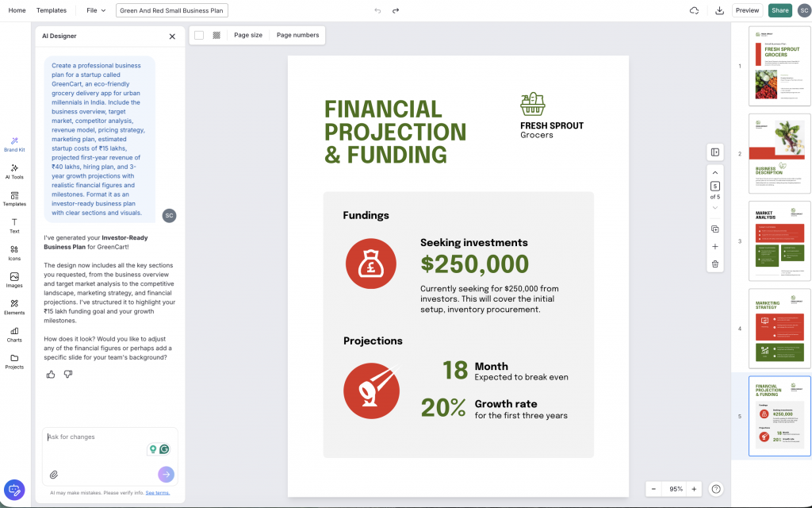The height and width of the screenshot is (508, 812).
Task: Open the Elements panel
Action: (x=14, y=307)
